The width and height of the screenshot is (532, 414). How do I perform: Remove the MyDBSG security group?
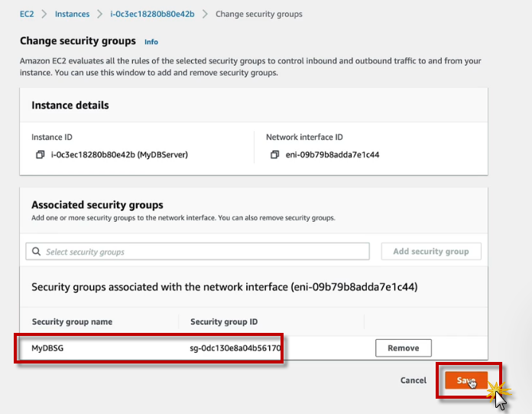pyautogui.click(x=403, y=348)
